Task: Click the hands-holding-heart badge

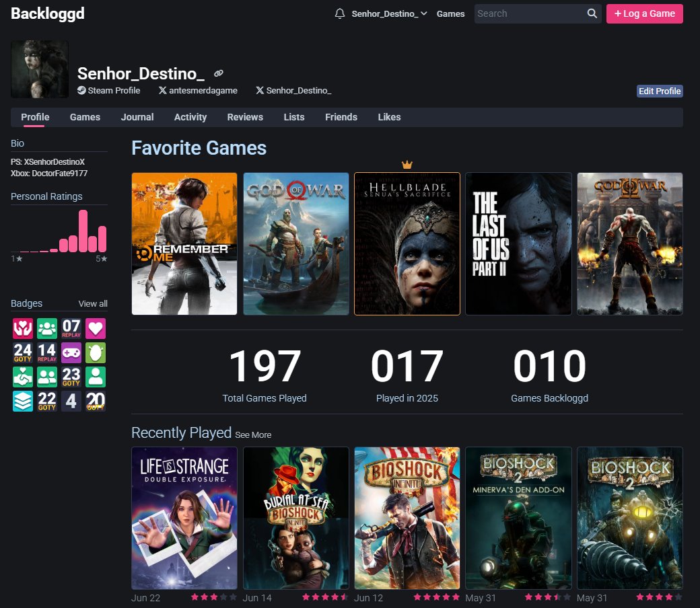Action: tap(23, 329)
